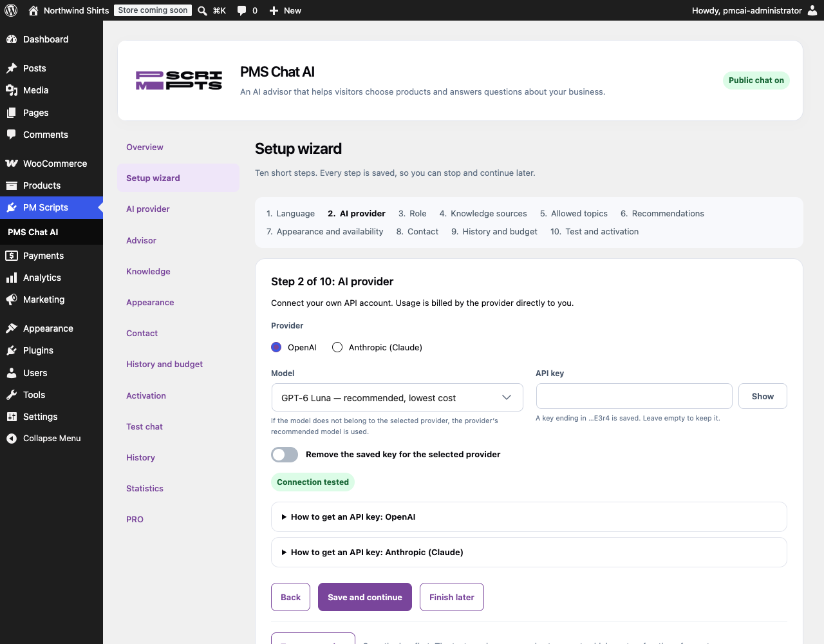Click the Tools wrench icon
824x644 pixels.
click(12, 395)
